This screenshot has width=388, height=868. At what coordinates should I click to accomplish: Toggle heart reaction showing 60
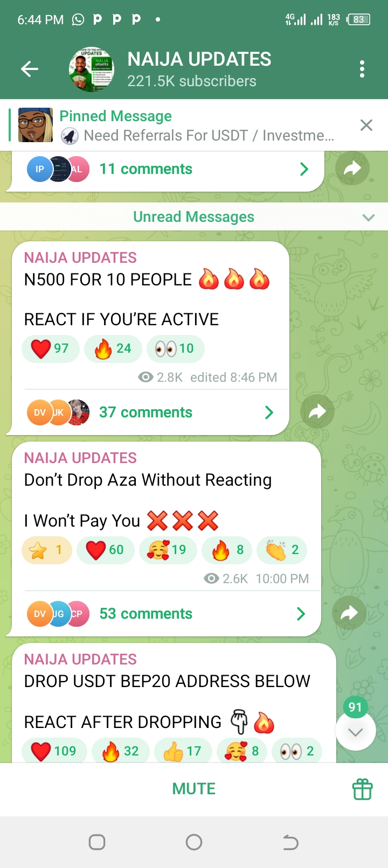point(106,550)
